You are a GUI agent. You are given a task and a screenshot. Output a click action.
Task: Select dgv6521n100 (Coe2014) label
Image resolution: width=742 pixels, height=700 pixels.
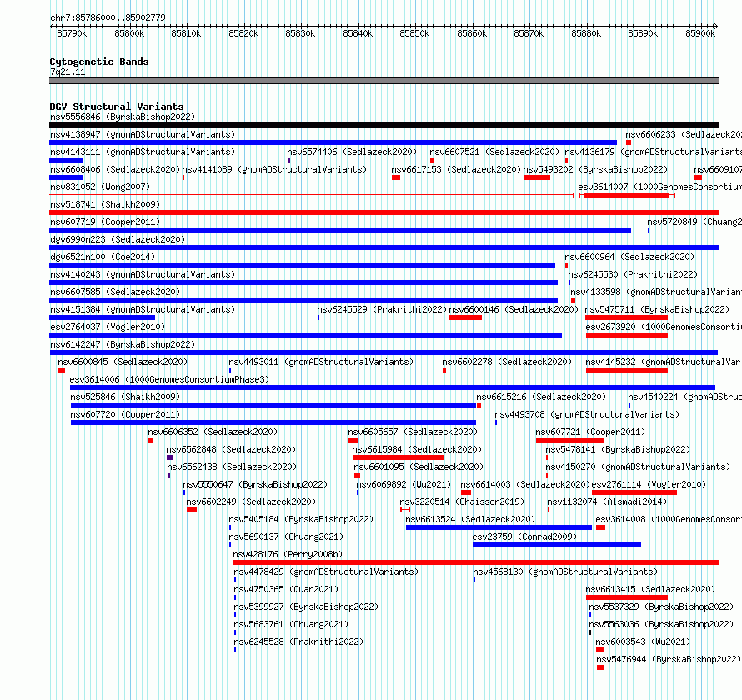coord(103,257)
